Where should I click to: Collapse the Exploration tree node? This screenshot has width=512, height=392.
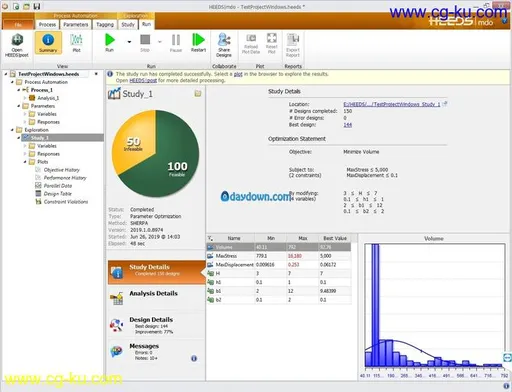click(12, 130)
